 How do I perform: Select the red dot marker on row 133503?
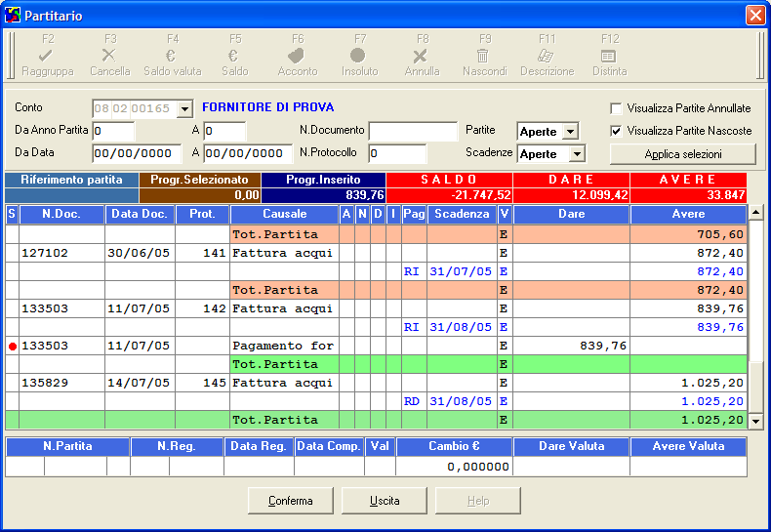point(13,347)
